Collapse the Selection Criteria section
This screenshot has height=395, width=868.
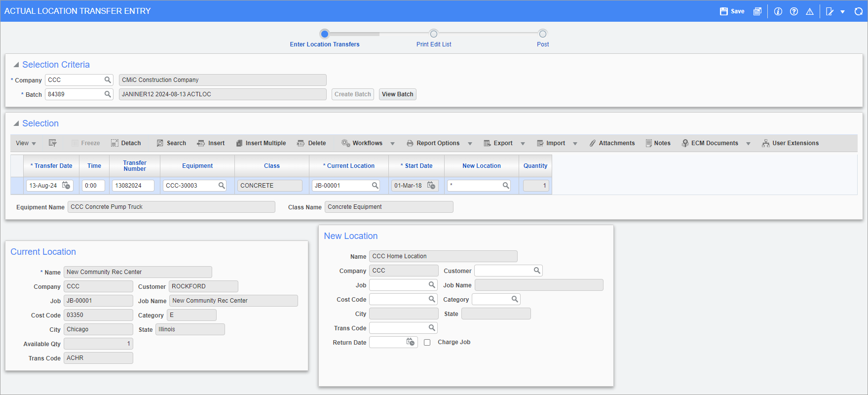[16, 65]
